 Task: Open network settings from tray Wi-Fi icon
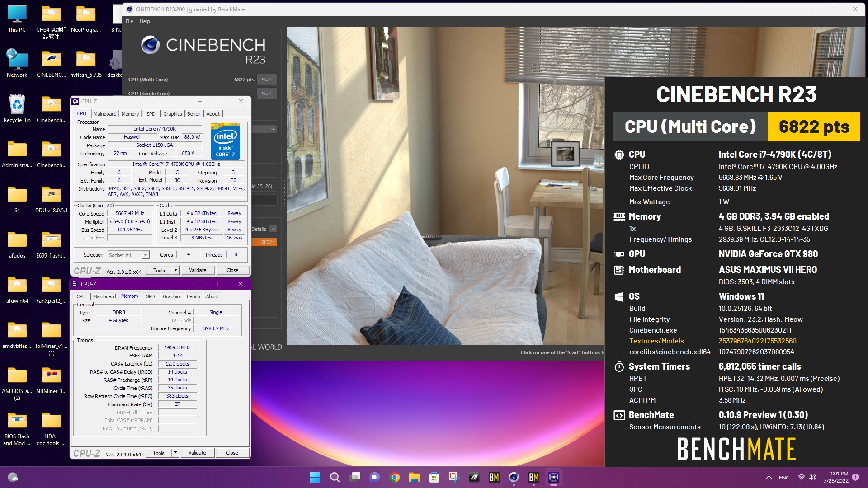pyautogui.click(x=801, y=477)
